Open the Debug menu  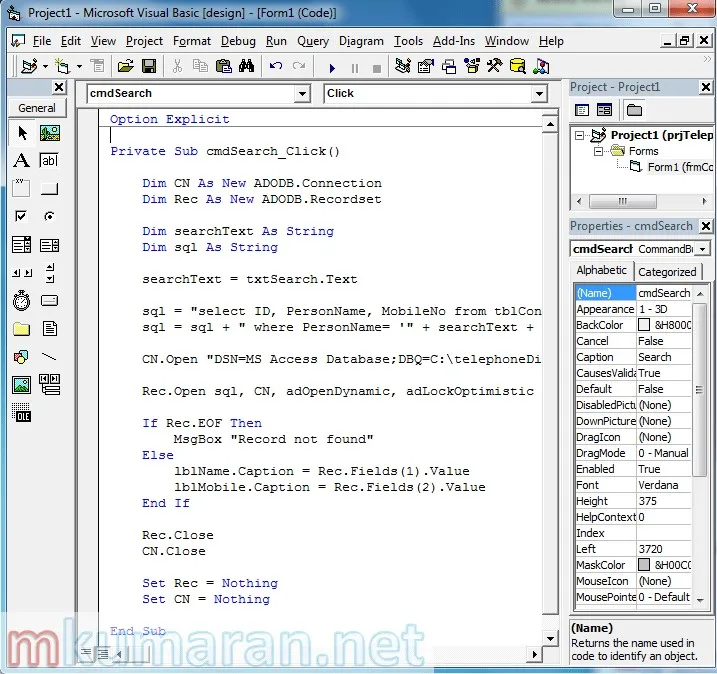(x=238, y=41)
